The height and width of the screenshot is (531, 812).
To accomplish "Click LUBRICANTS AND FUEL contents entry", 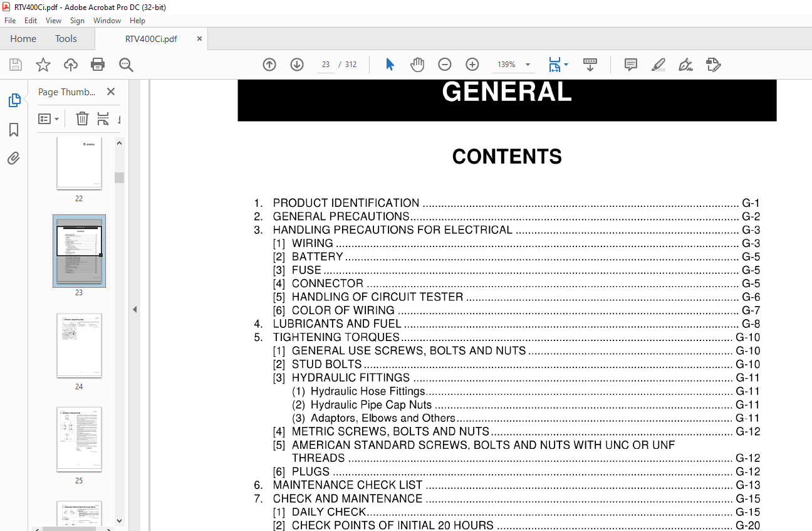I will point(507,324).
